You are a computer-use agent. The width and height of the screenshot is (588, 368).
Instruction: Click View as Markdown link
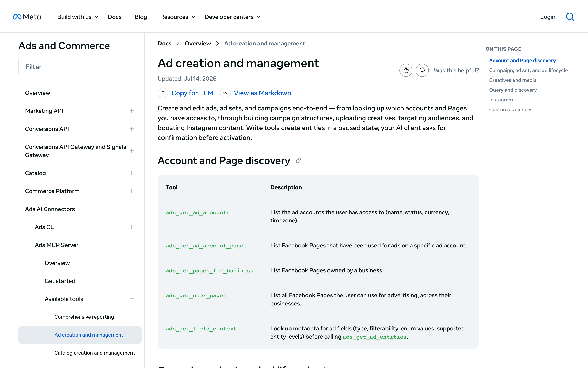tap(262, 93)
